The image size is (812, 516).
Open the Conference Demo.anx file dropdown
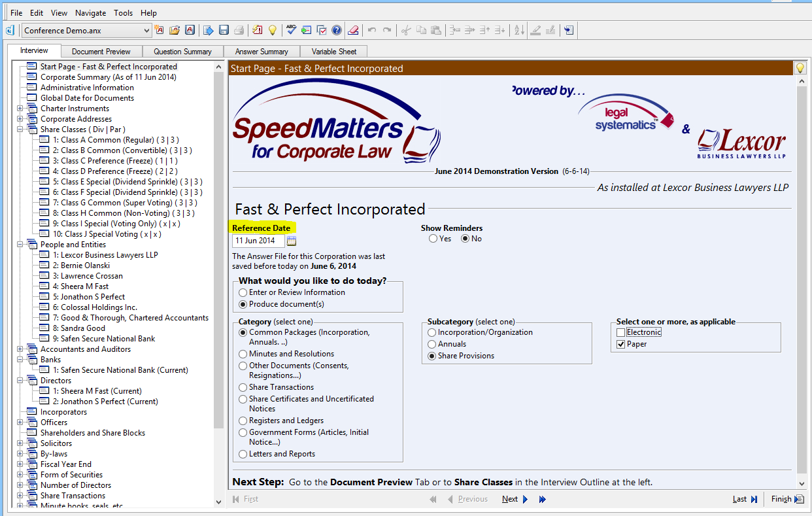(146, 30)
